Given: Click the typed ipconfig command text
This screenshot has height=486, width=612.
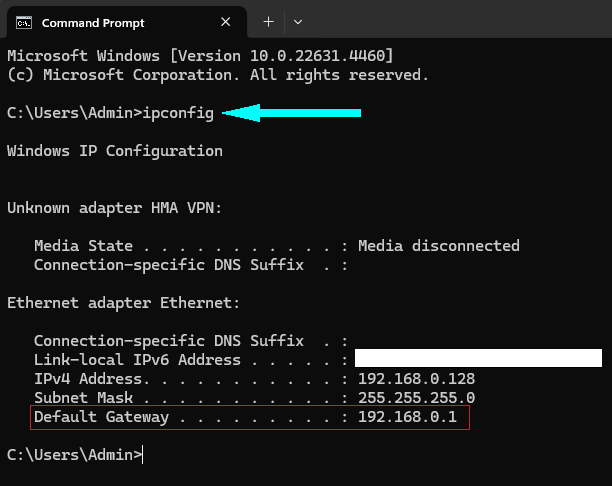Looking at the screenshot, I should pyautogui.click(x=178, y=113).
